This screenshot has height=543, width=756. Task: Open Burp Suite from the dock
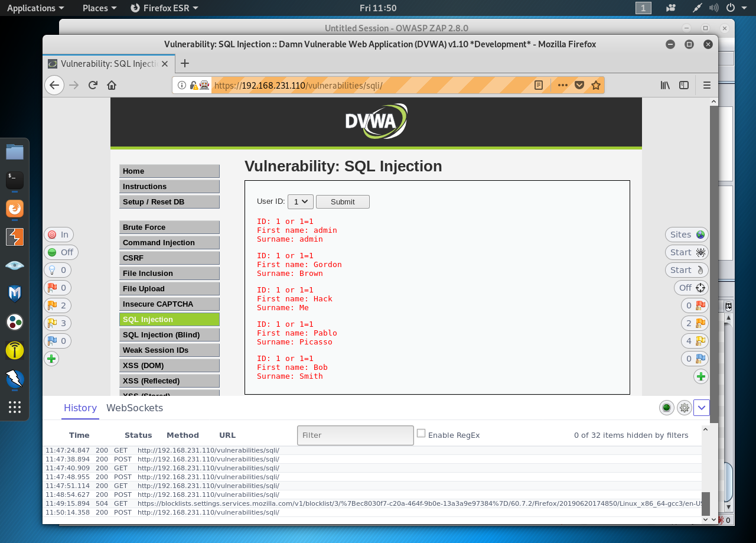point(15,237)
